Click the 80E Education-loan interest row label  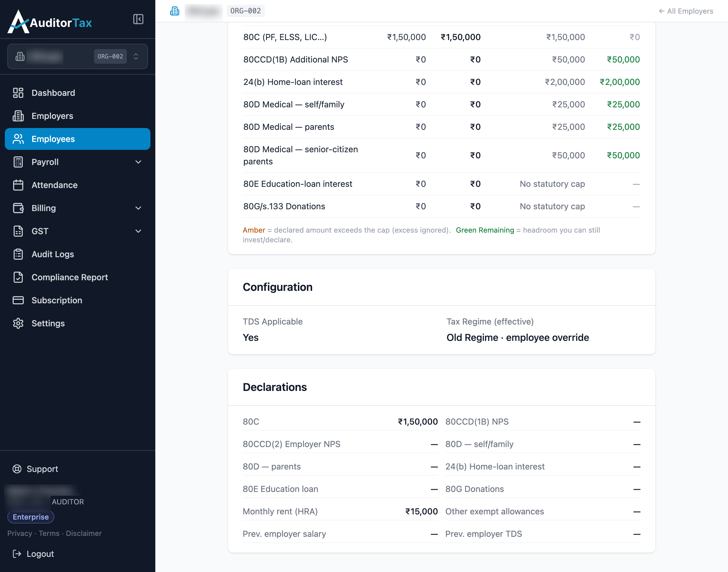click(x=298, y=184)
